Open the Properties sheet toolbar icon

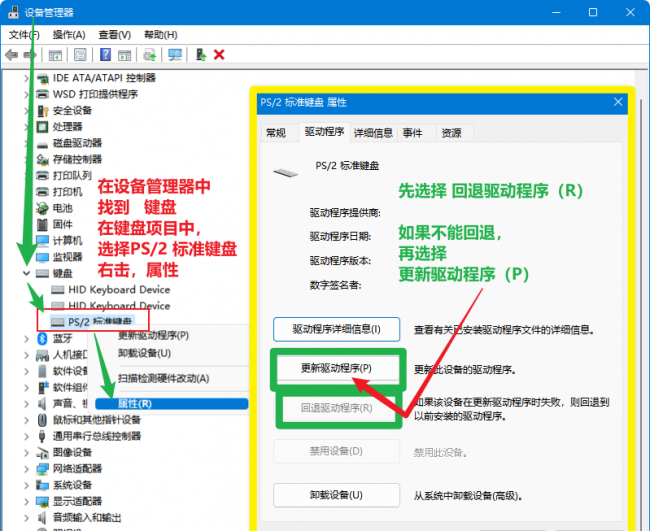[80, 55]
